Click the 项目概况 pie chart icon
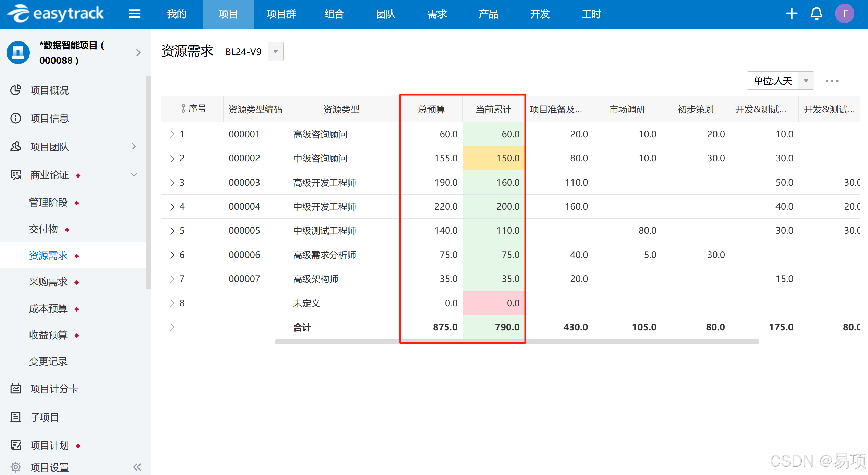 [x=16, y=90]
